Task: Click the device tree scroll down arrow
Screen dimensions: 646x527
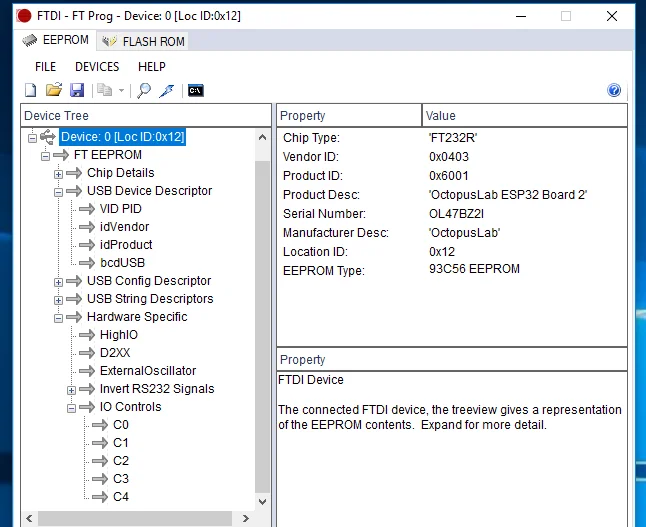Action: [262, 501]
